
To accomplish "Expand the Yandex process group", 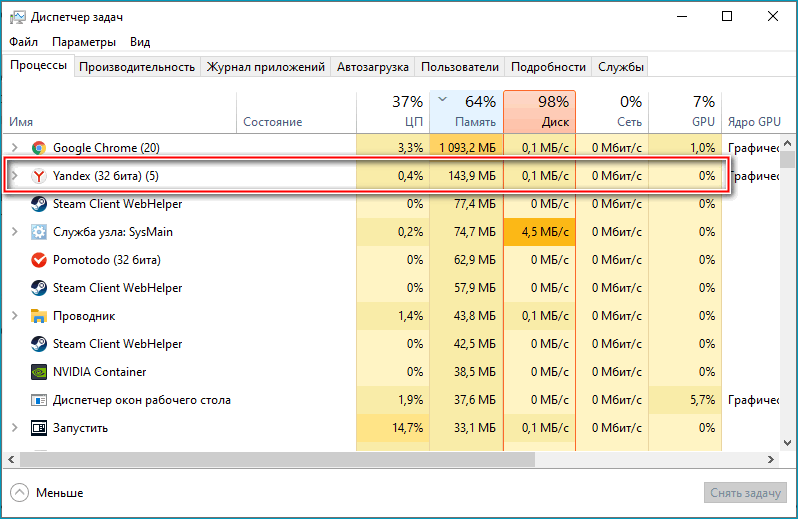I will 14,176.
